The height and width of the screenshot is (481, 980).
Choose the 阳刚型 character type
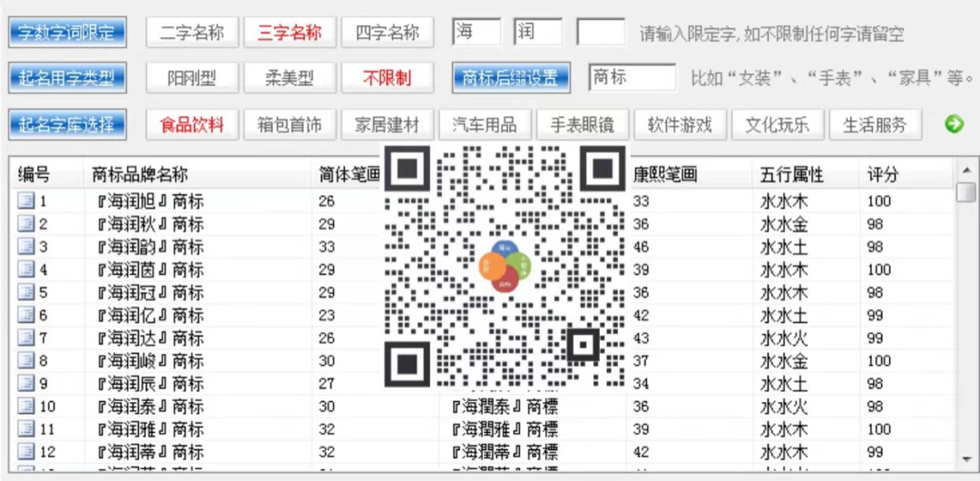coord(192,78)
